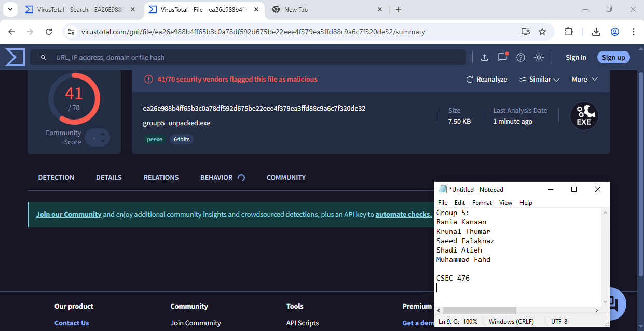Image resolution: width=644 pixels, height=331 pixels.
Task: Switch to the New Tab browser tab
Action: click(327, 9)
